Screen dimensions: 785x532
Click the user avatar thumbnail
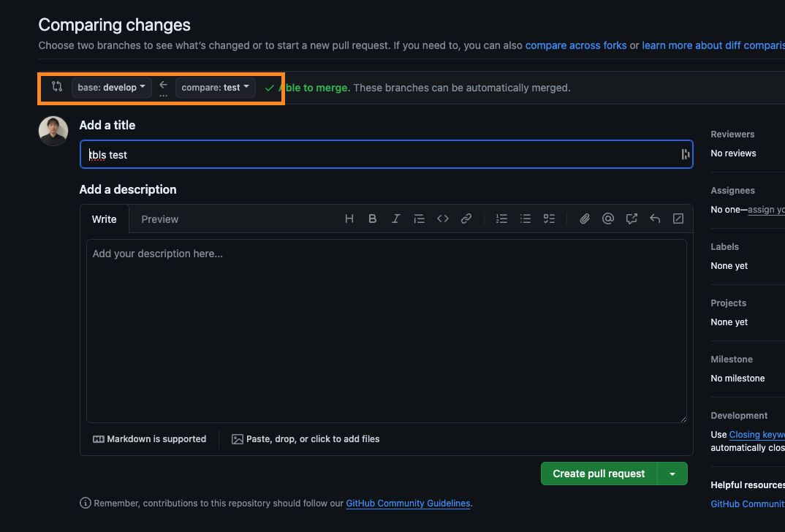[53, 131]
